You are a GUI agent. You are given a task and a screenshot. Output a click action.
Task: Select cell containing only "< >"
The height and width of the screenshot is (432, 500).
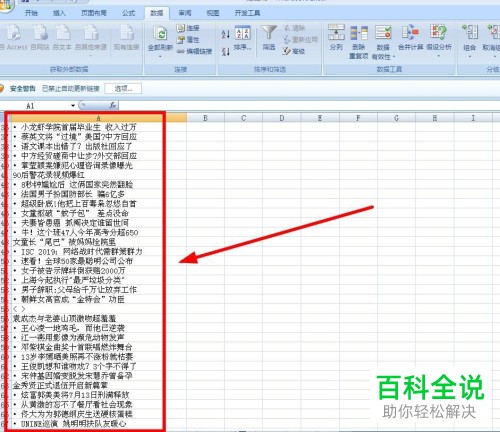point(98,309)
